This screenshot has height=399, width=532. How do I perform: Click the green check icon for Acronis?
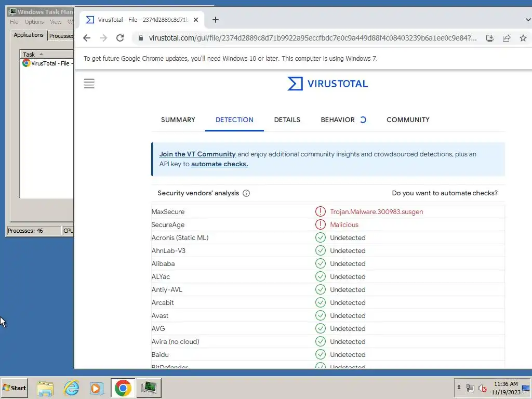pyautogui.click(x=320, y=237)
